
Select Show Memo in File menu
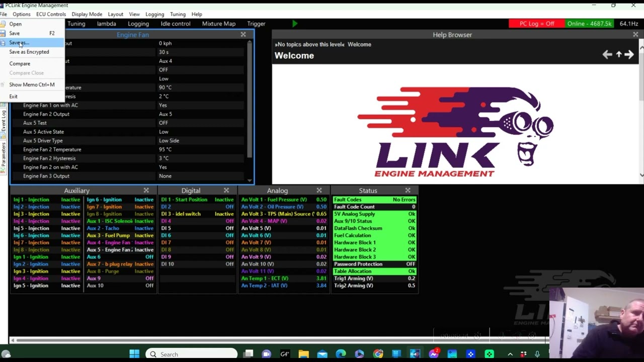(32, 84)
